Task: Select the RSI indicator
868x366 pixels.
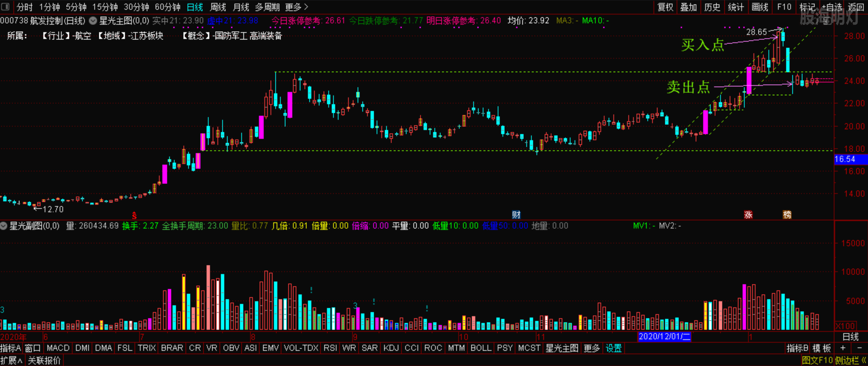Action: tap(330, 348)
